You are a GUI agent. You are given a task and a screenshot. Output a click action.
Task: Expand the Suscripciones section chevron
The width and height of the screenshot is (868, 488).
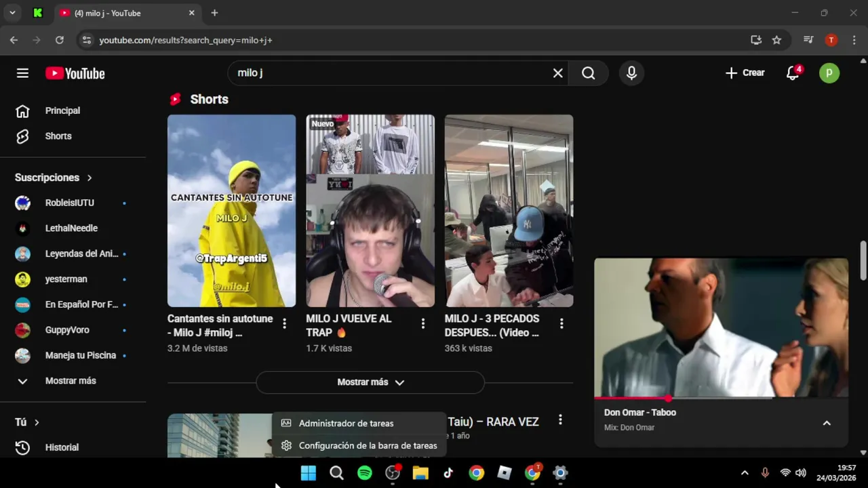click(x=89, y=178)
